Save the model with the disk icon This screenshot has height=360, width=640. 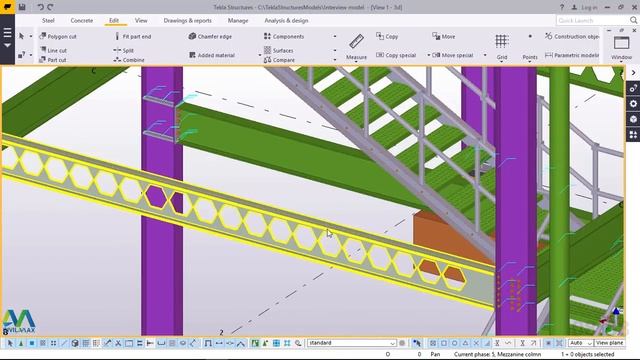tap(22, 7)
